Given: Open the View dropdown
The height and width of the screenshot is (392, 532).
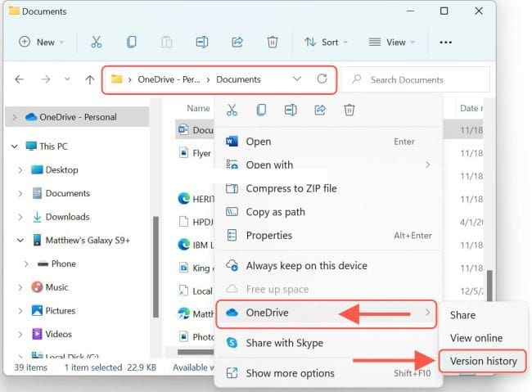Looking at the screenshot, I should [x=393, y=42].
